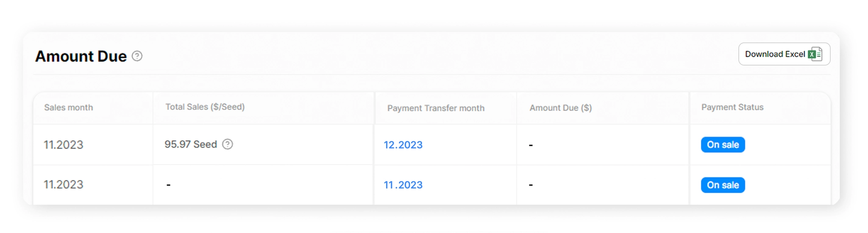Click the help icon next to 95.97 Seed

click(x=228, y=144)
